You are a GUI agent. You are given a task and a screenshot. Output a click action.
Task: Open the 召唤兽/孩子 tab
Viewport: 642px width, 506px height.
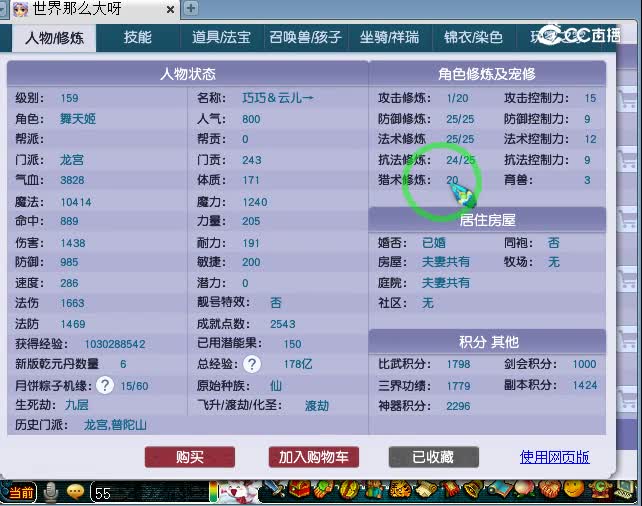coord(305,38)
